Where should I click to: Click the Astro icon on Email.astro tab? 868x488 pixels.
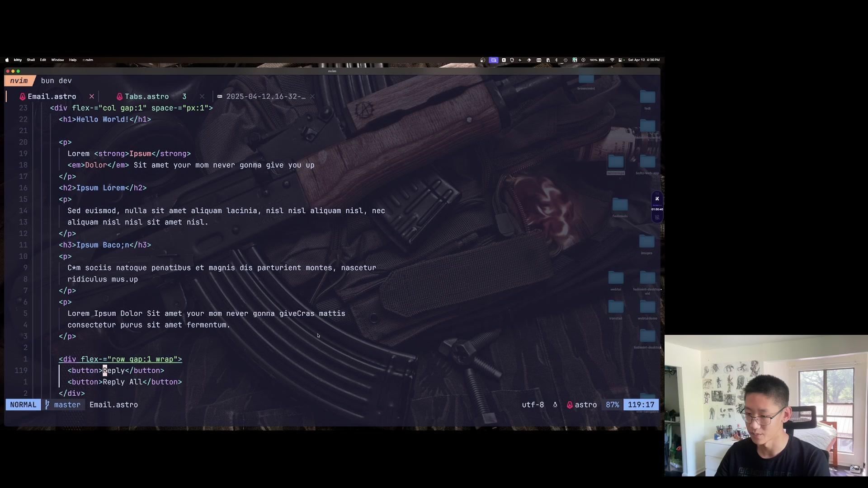click(23, 96)
